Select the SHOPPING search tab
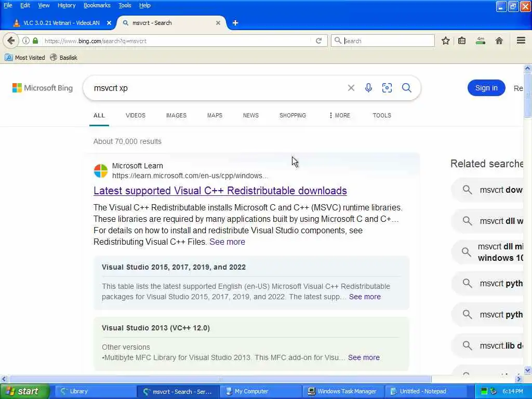This screenshot has width=532, height=399. (293, 115)
